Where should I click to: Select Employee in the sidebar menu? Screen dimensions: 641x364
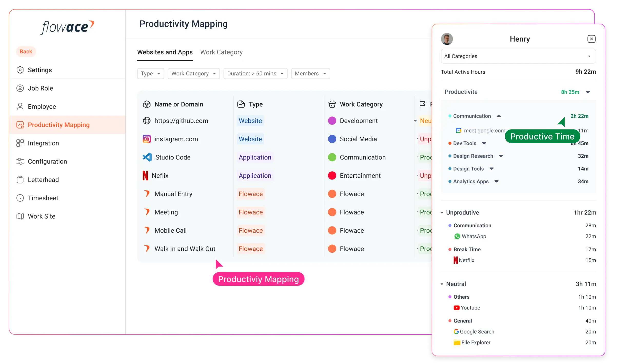[42, 107]
